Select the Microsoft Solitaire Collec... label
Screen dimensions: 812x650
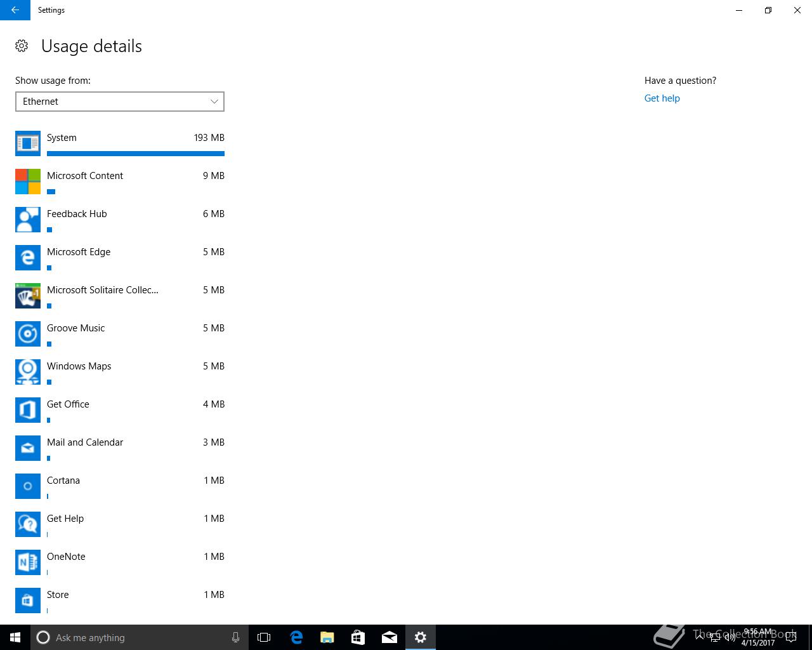tap(103, 290)
